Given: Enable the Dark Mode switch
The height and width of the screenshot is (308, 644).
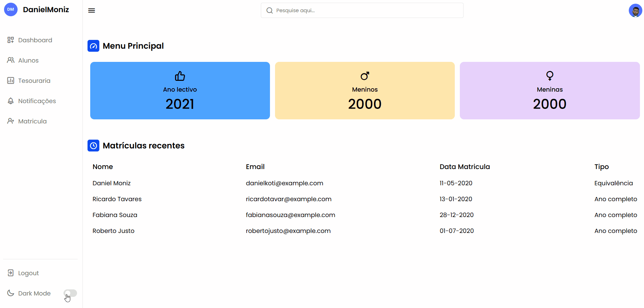Looking at the screenshot, I should click(70, 293).
